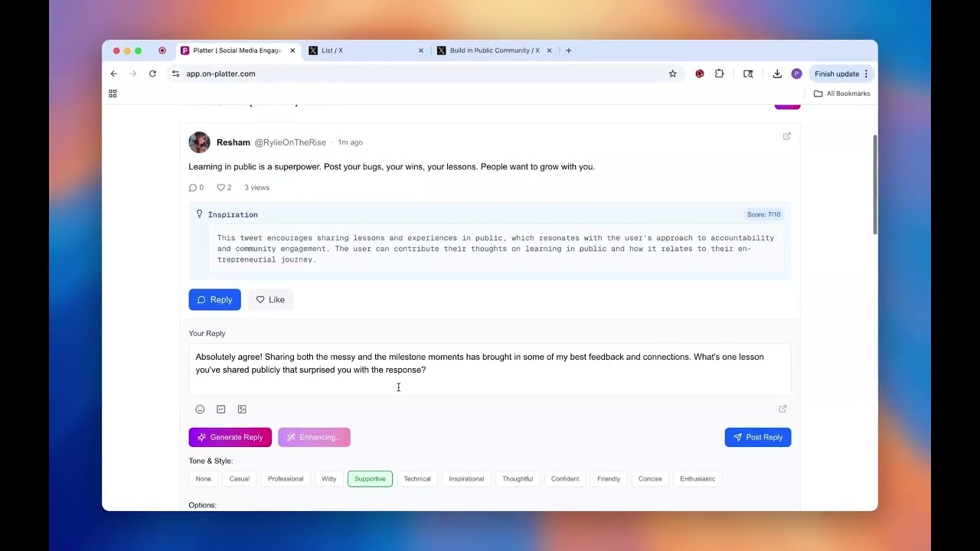980x551 pixels.
Task: Select the Thoughtful tone chip
Action: point(518,479)
